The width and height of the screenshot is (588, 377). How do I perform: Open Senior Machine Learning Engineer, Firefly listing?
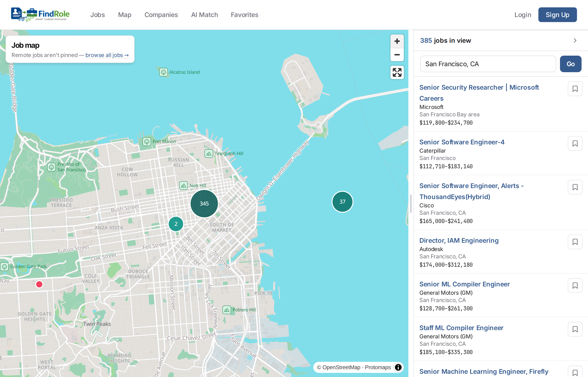pos(484,371)
